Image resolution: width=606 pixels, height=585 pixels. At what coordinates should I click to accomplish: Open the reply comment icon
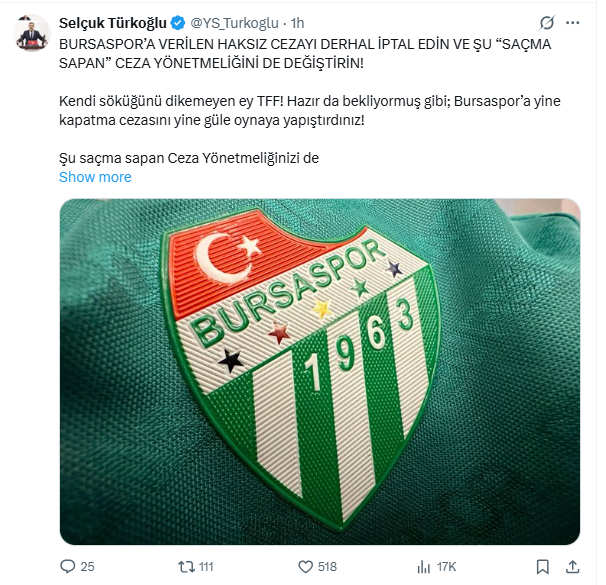pos(68,566)
